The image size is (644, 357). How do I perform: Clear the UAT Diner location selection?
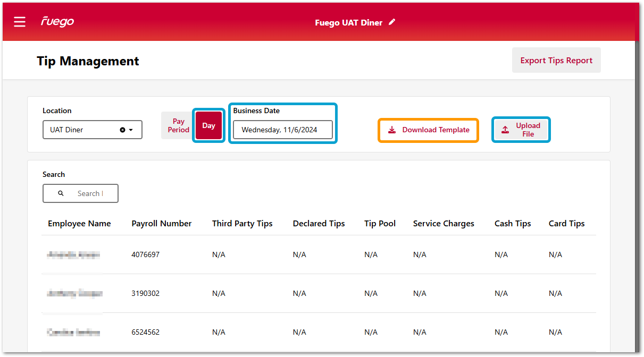coord(122,130)
